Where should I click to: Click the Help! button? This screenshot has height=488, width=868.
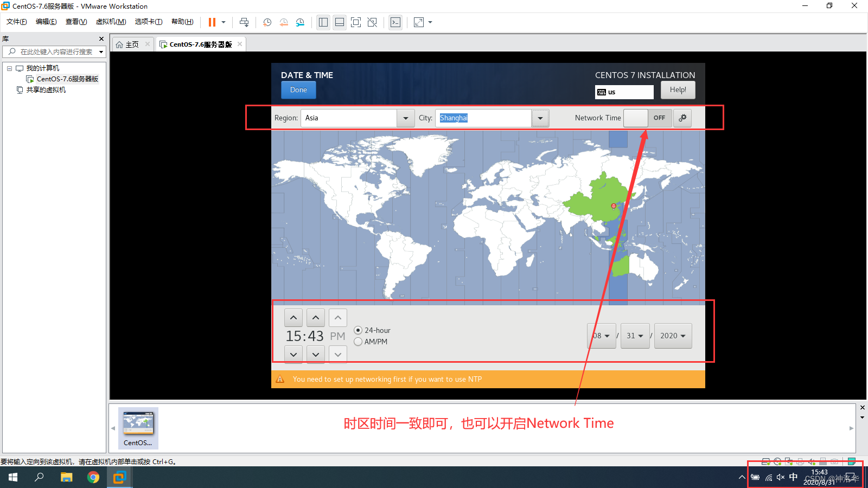[x=678, y=90]
